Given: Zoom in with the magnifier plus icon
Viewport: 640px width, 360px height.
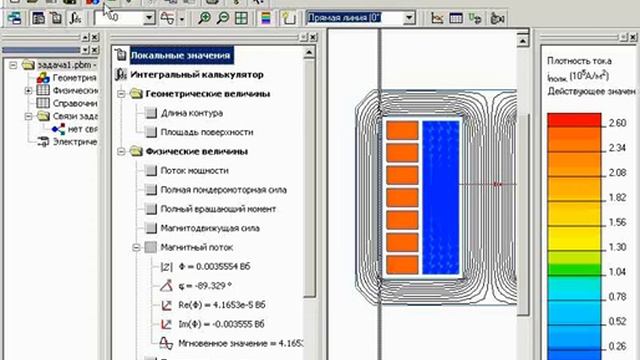Looking at the screenshot, I should pyautogui.click(x=204, y=18).
